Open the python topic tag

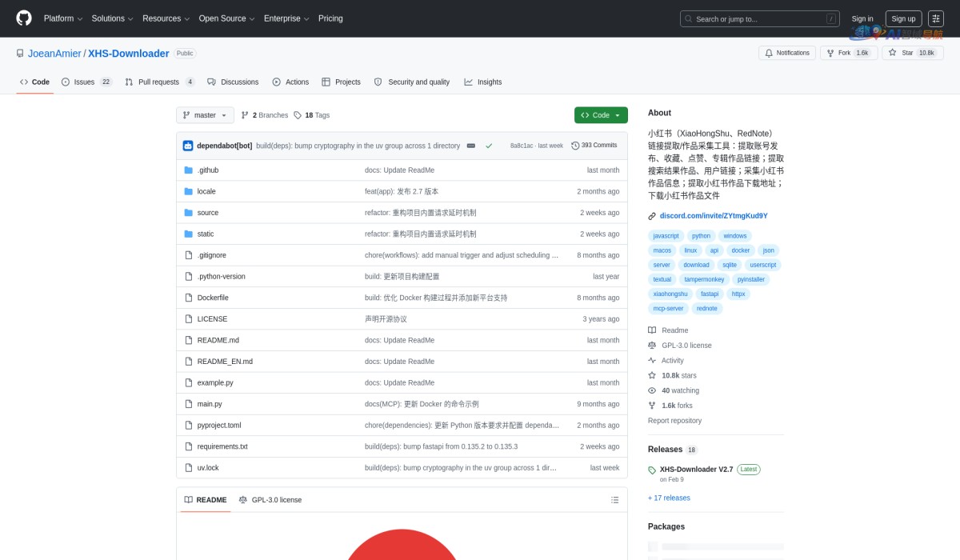(x=700, y=235)
